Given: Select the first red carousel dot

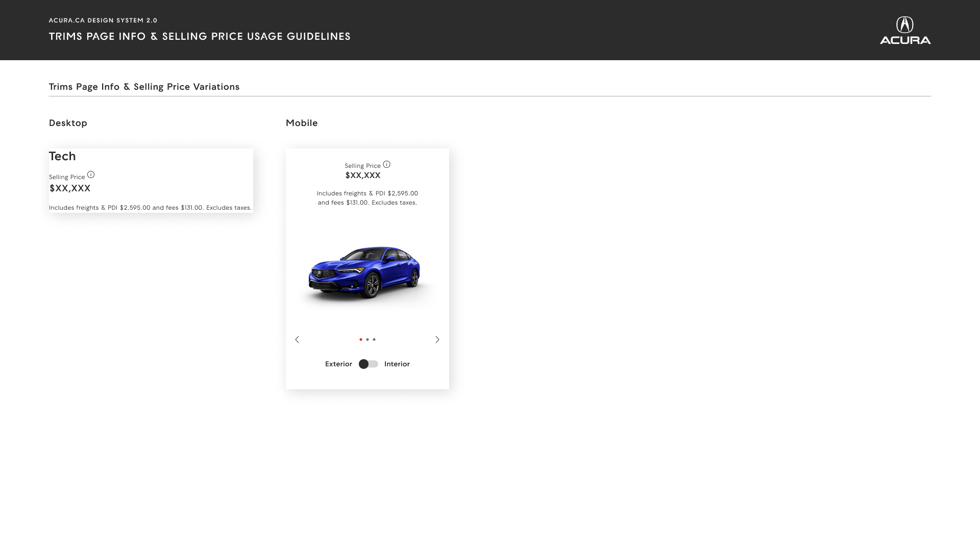Looking at the screenshot, I should pyautogui.click(x=361, y=339).
